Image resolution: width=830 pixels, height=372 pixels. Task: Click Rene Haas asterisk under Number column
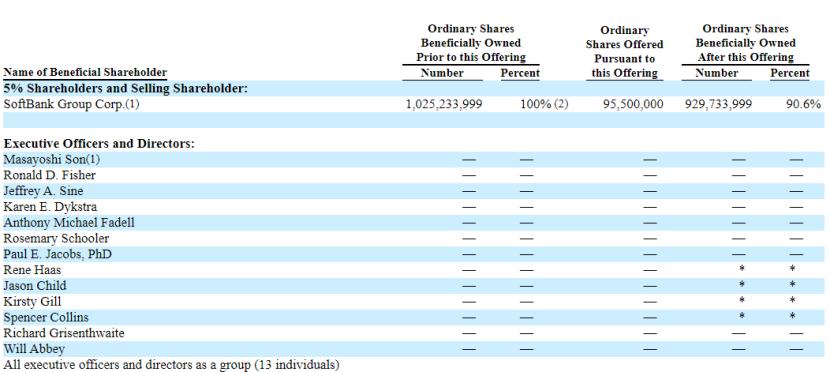coord(742,269)
